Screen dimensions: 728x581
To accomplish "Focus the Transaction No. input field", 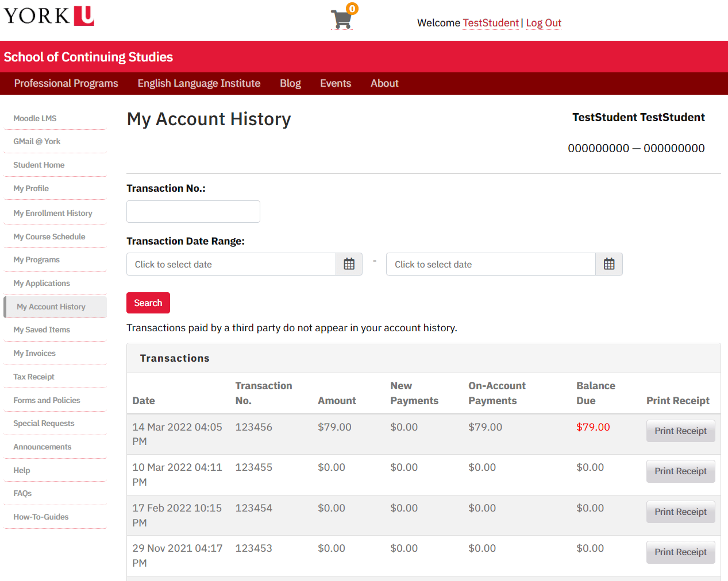I will click(x=193, y=211).
